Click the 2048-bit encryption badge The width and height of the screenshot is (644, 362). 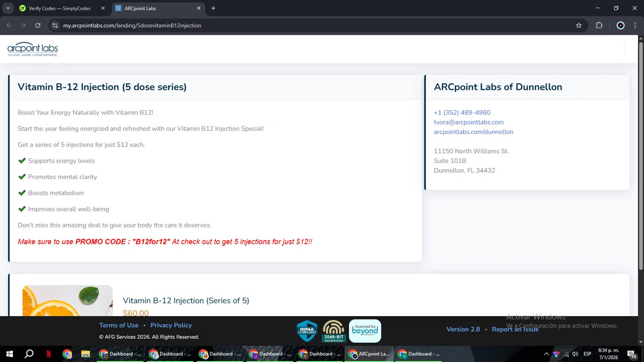334,331
